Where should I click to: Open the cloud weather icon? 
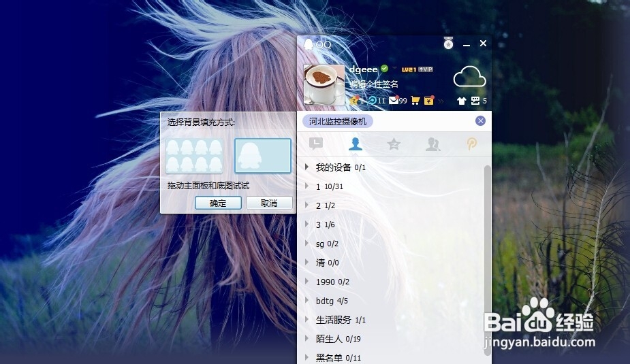[x=469, y=77]
